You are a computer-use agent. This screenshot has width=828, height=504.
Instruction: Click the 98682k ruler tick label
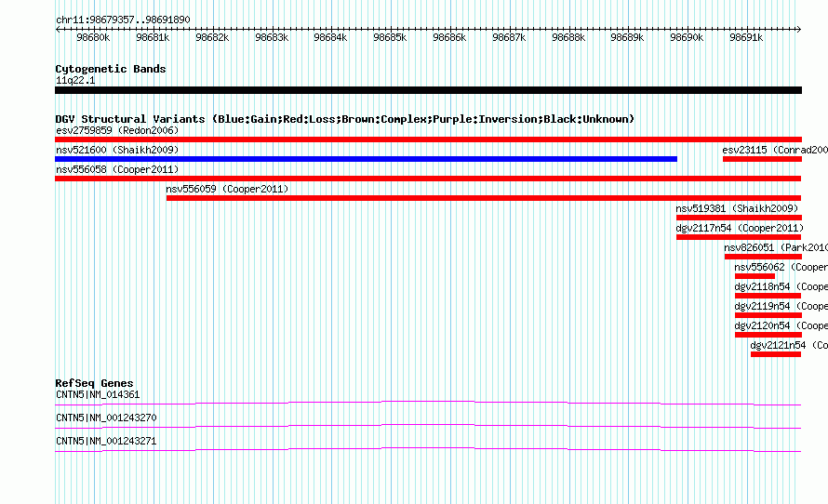pyautogui.click(x=212, y=37)
